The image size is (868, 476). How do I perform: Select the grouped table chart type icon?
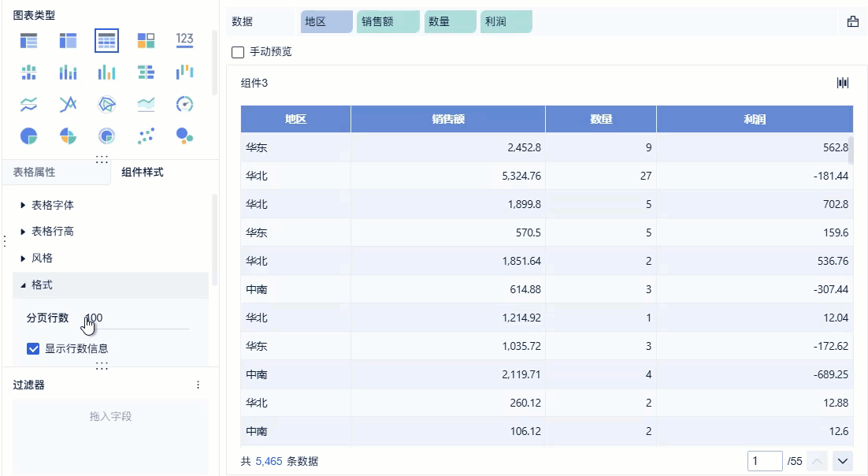click(x=29, y=41)
